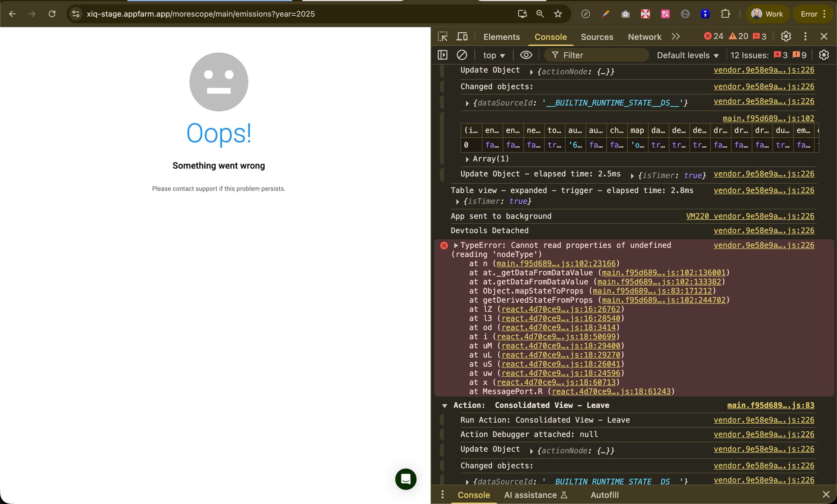Open the top context dropdown
This screenshot has width=837, height=504.
(494, 55)
